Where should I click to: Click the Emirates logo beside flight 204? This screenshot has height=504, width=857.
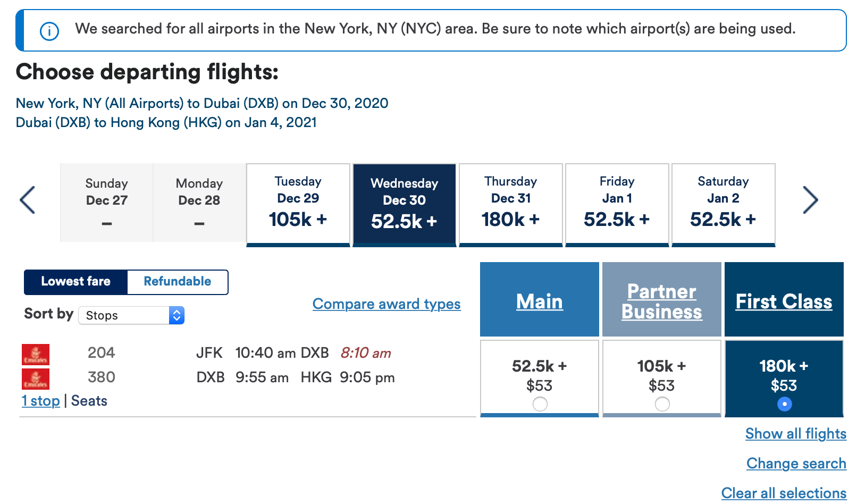click(x=36, y=354)
